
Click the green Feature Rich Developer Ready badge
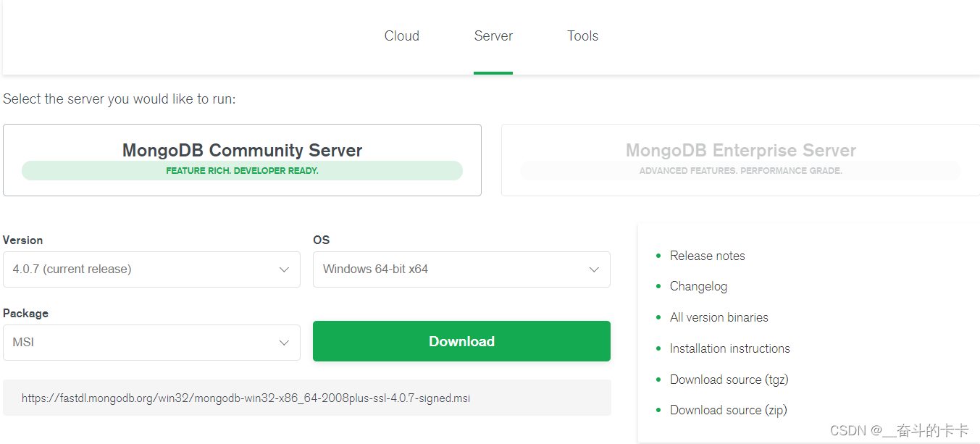[x=242, y=171]
